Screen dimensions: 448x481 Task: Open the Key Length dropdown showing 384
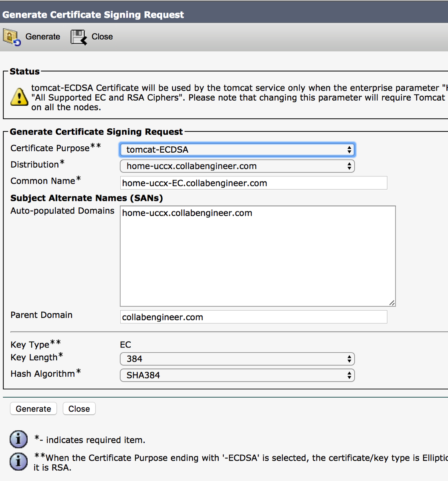click(237, 359)
